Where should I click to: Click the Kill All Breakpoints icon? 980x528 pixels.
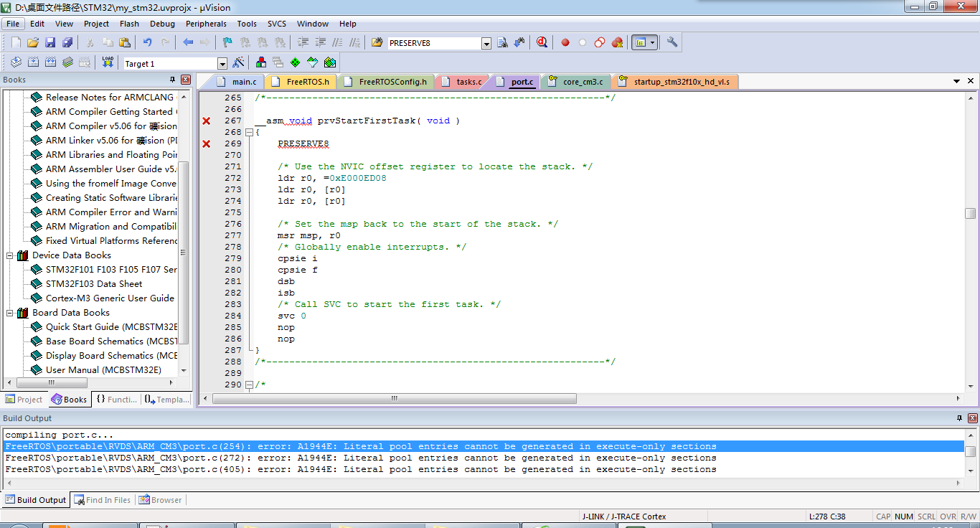(x=617, y=43)
